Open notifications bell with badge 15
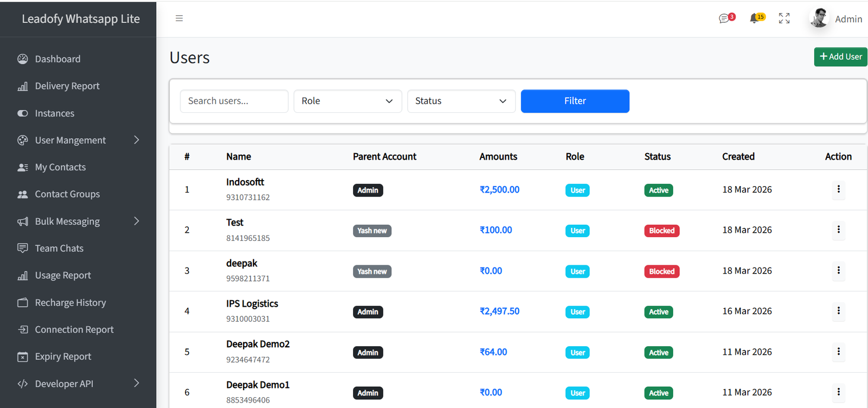868x408 pixels. [757, 18]
